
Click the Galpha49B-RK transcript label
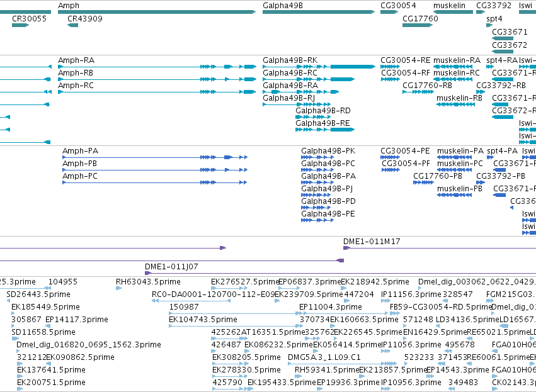tap(290, 60)
